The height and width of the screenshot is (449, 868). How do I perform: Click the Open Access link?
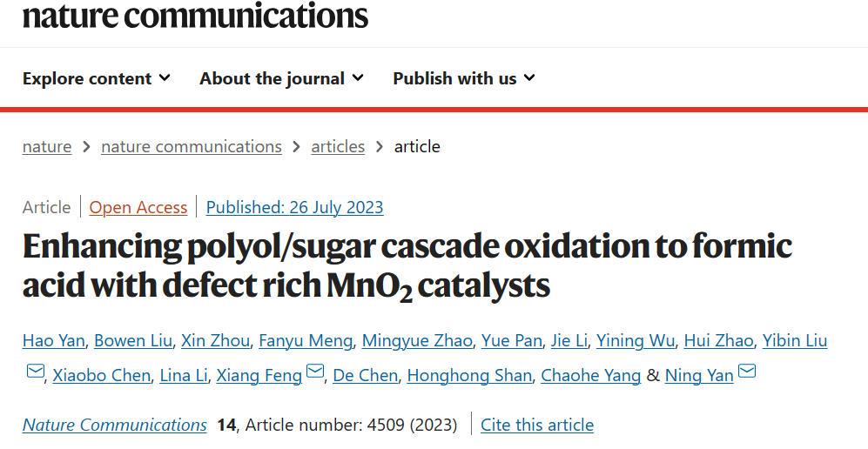pos(138,207)
